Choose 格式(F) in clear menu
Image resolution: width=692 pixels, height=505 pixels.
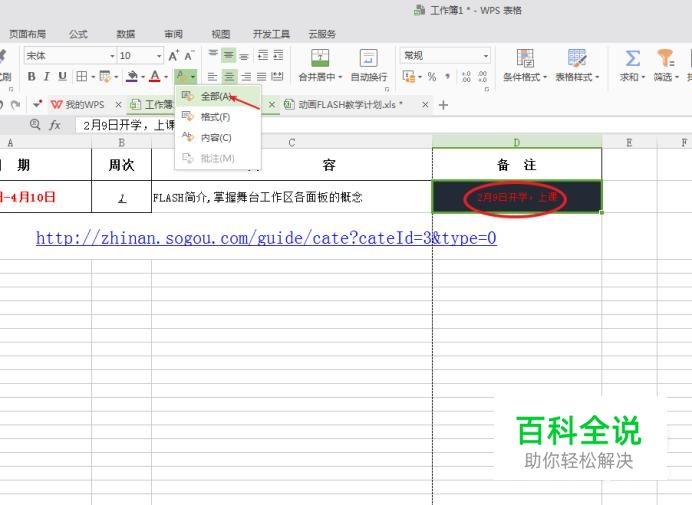click(218, 117)
